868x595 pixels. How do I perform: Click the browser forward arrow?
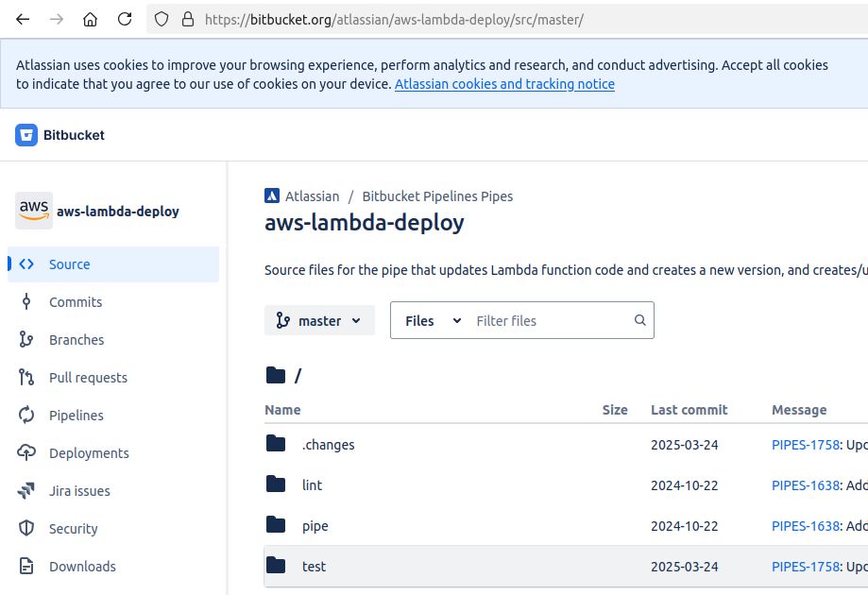57,20
